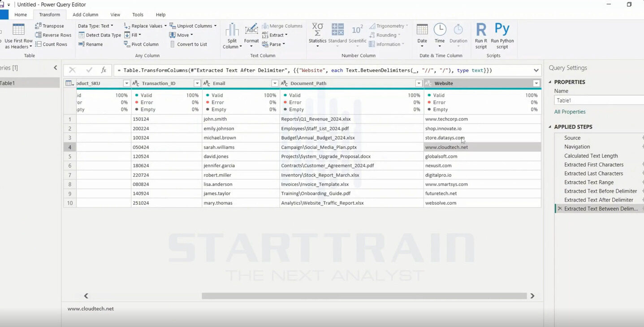The height and width of the screenshot is (327, 644).
Task: Delete the Extracted Text Between Delimiters step
Action: 559,209
